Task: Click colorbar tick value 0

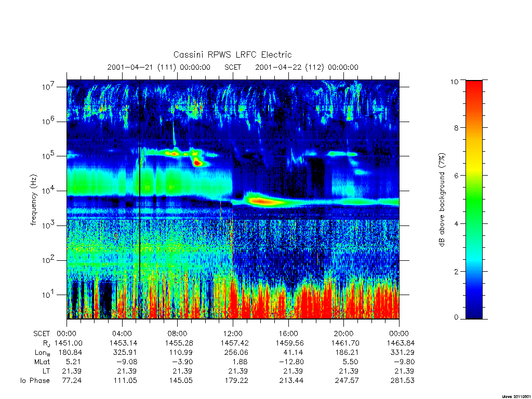Action: tap(456, 317)
